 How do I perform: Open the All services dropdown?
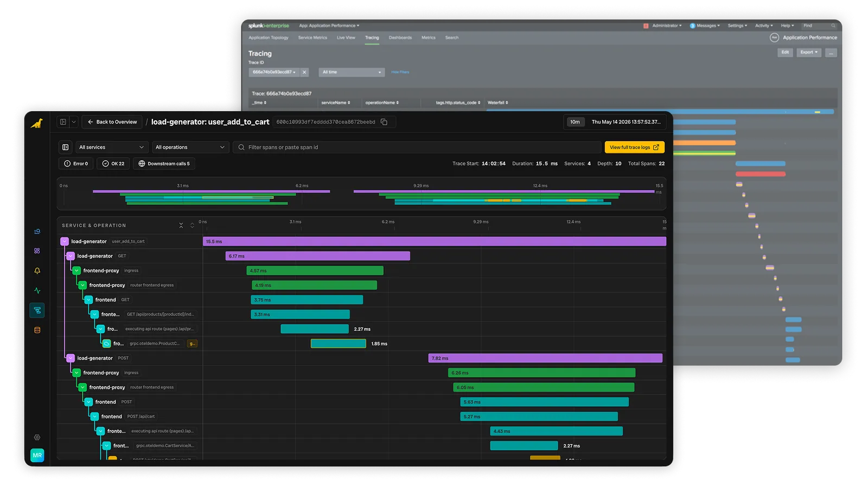click(111, 147)
